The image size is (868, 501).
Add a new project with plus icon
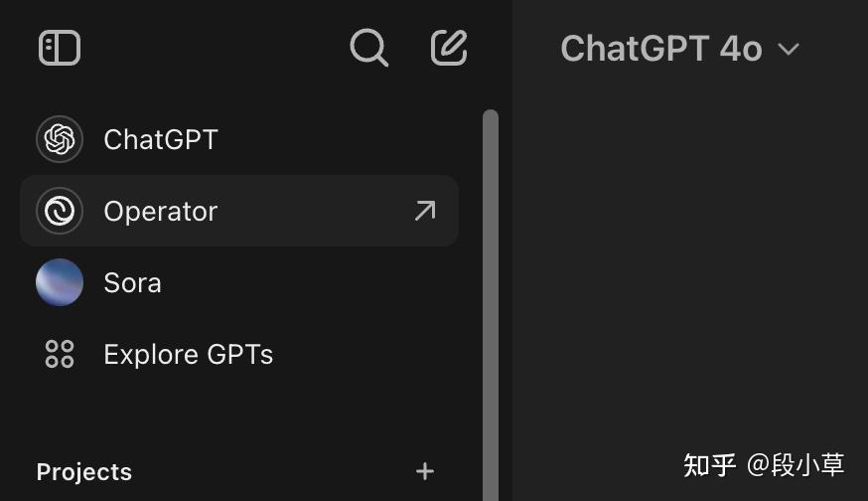(x=425, y=471)
